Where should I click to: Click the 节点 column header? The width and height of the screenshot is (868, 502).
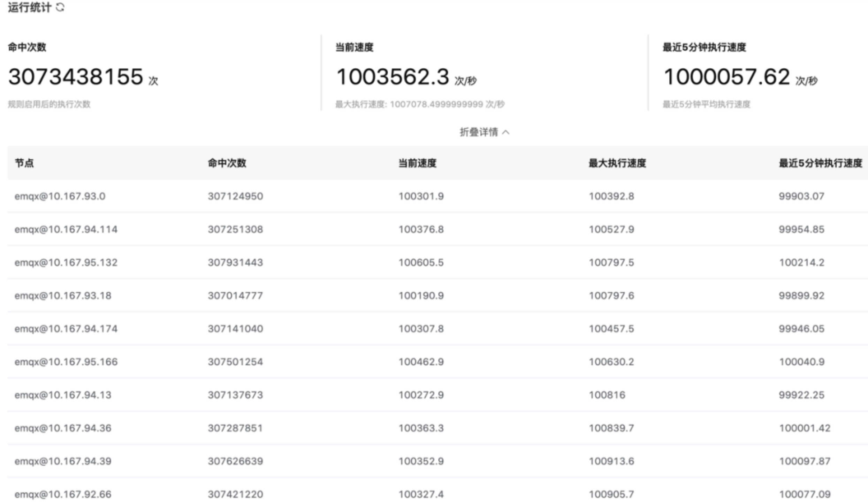(24, 164)
